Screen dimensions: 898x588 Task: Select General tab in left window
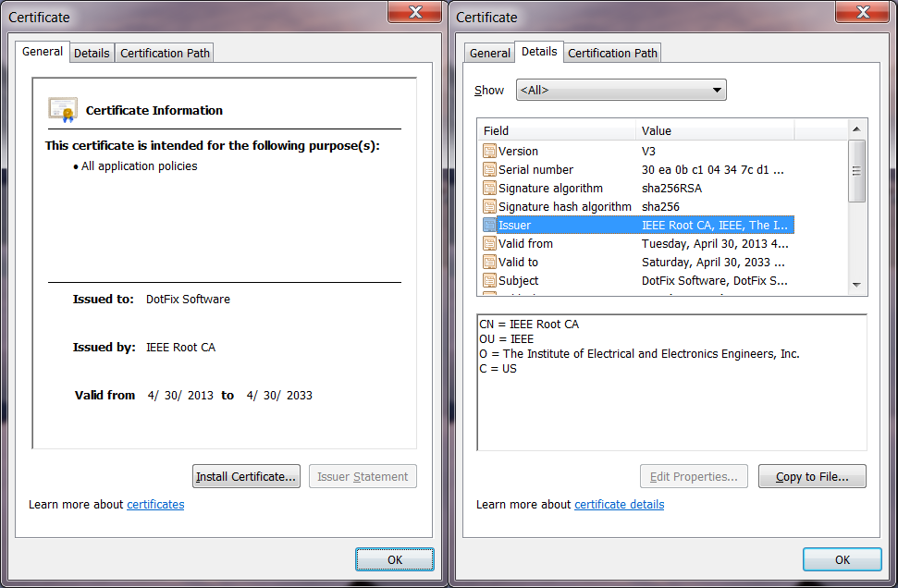click(x=43, y=52)
